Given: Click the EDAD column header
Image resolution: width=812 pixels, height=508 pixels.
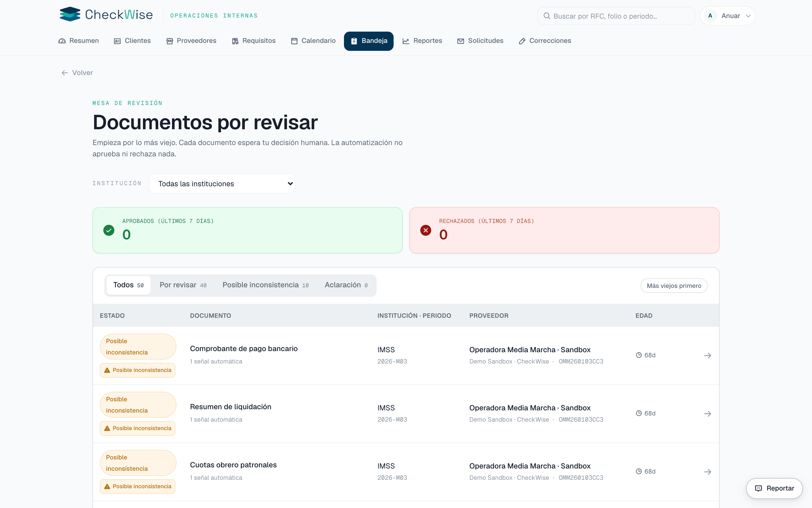Looking at the screenshot, I should pyautogui.click(x=644, y=316).
